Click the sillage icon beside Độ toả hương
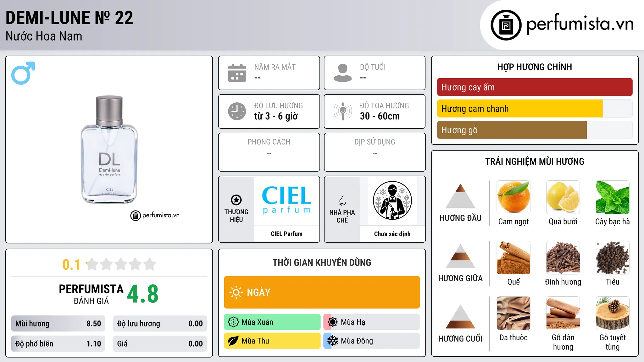Screen dimensions: 644x362 pos(343,111)
